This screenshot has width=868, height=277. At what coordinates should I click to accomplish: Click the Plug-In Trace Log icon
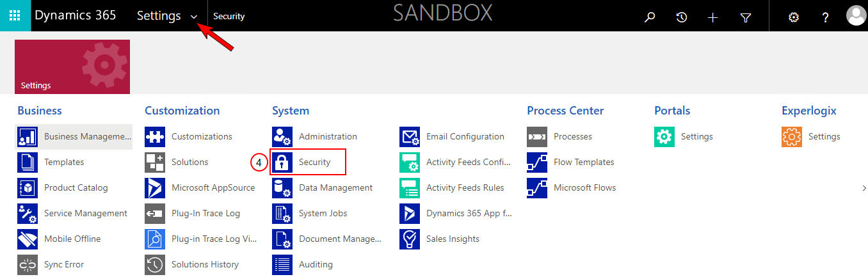155,214
